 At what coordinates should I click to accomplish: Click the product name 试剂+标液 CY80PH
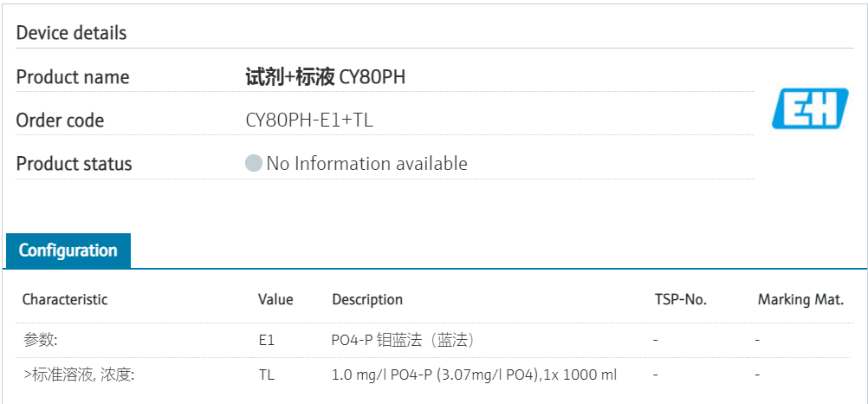click(x=325, y=77)
